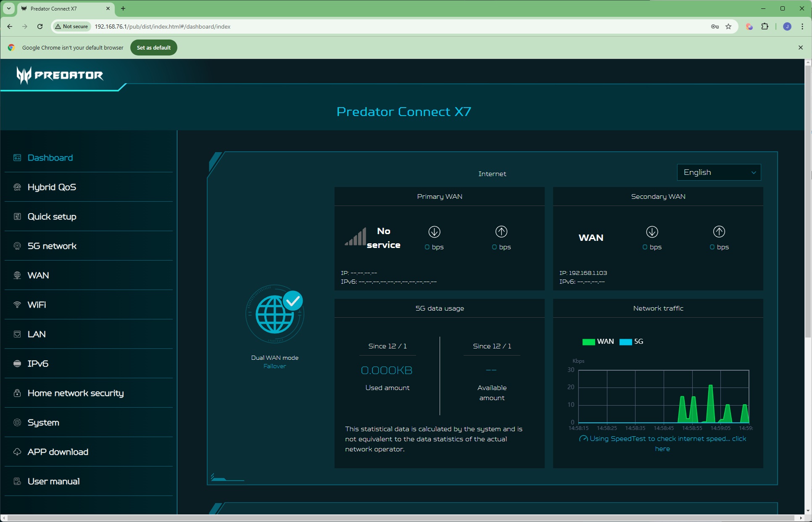Open Chrome extensions puzzle icon
812x522 pixels.
point(765,26)
